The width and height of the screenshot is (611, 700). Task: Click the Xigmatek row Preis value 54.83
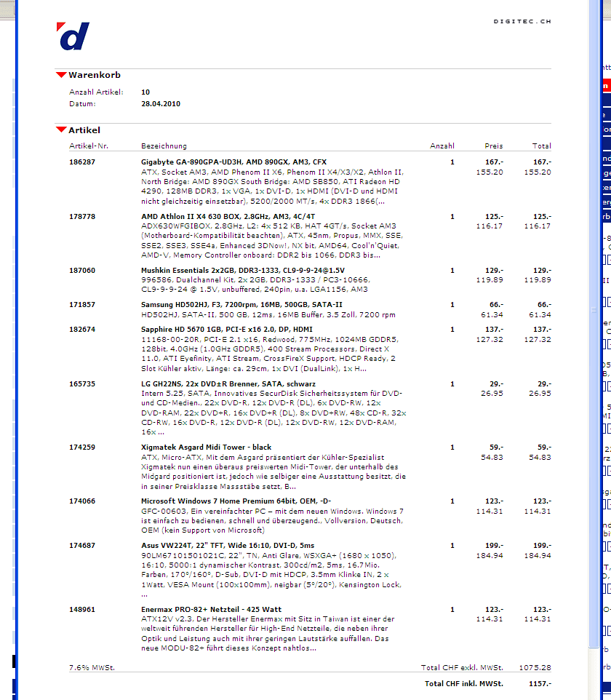coord(492,457)
